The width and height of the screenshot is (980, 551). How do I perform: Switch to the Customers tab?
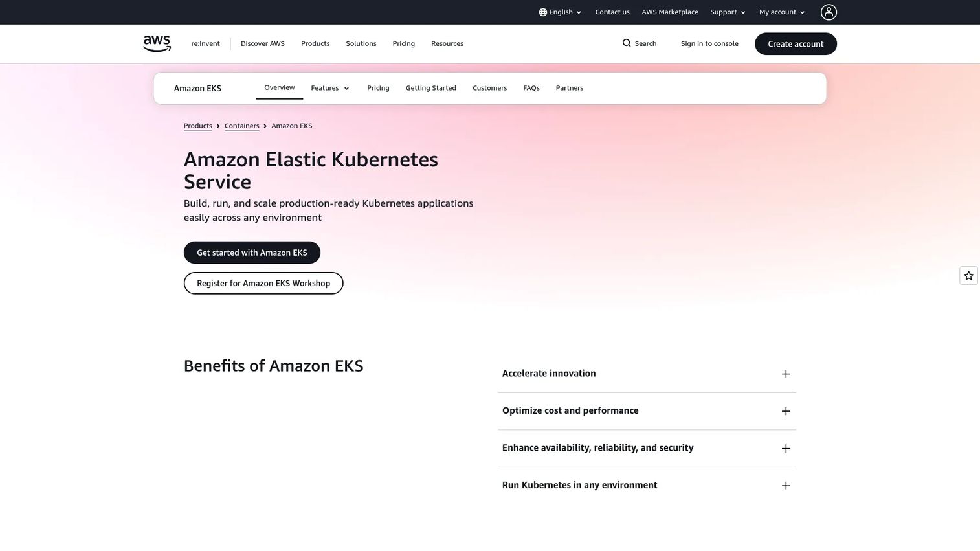point(489,88)
